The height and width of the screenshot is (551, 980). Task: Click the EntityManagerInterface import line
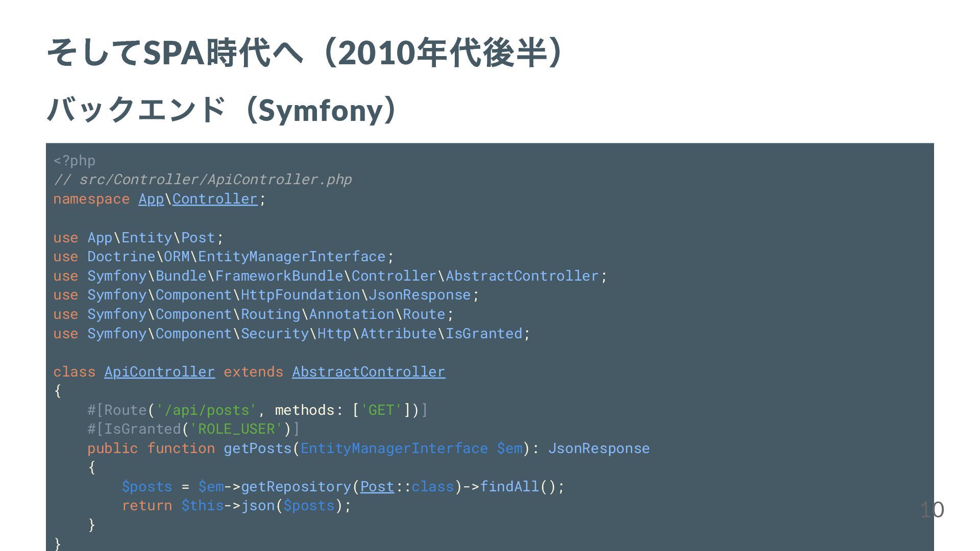pyautogui.click(x=224, y=257)
